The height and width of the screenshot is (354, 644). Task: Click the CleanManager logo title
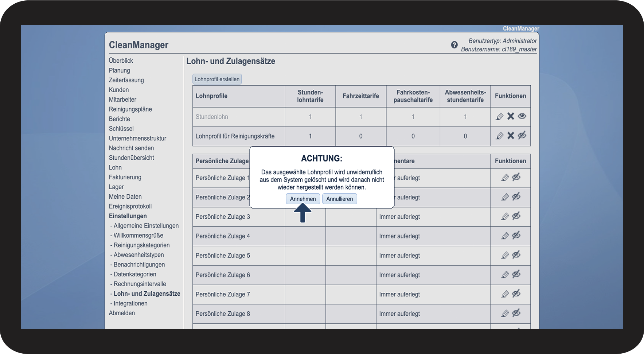tap(138, 45)
